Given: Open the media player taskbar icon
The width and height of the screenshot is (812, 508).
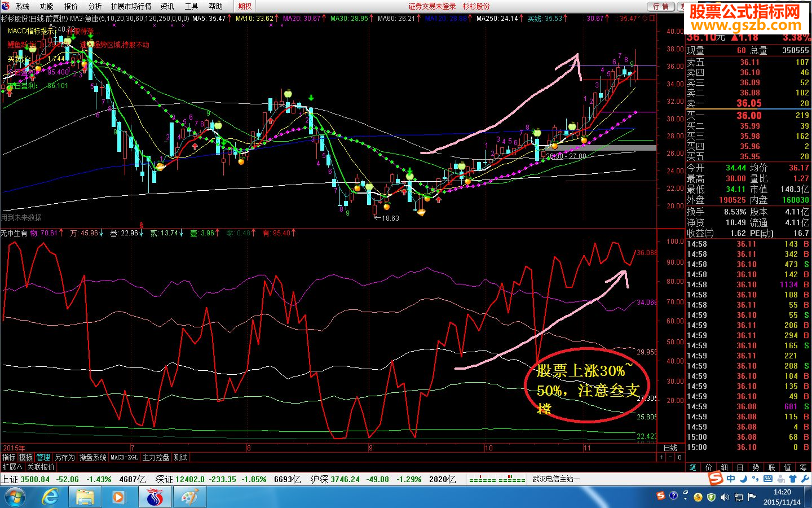Looking at the screenshot, I should (x=119, y=497).
